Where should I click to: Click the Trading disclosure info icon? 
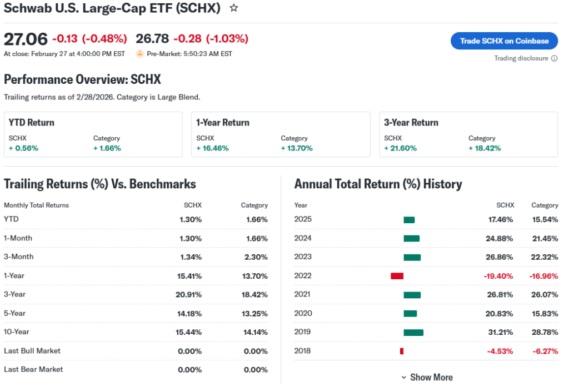tap(554, 58)
